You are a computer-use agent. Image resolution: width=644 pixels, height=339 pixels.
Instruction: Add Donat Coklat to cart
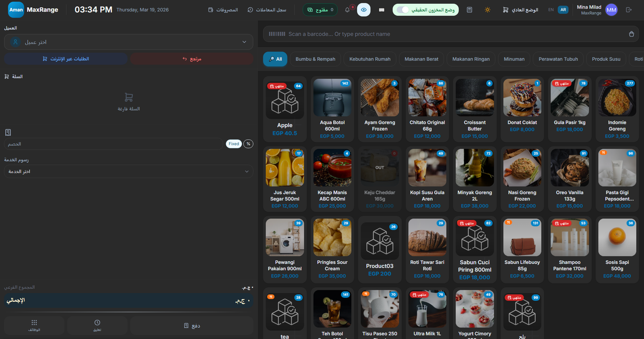click(522, 109)
